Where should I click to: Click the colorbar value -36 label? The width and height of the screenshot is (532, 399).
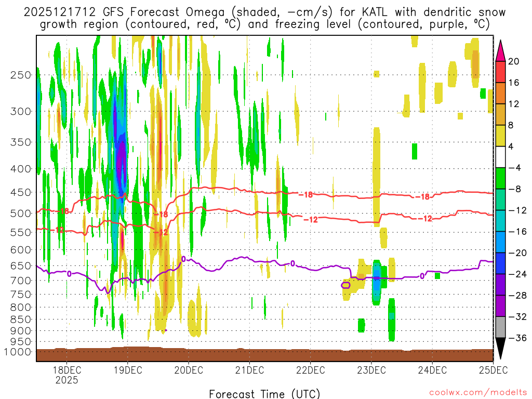517,338
